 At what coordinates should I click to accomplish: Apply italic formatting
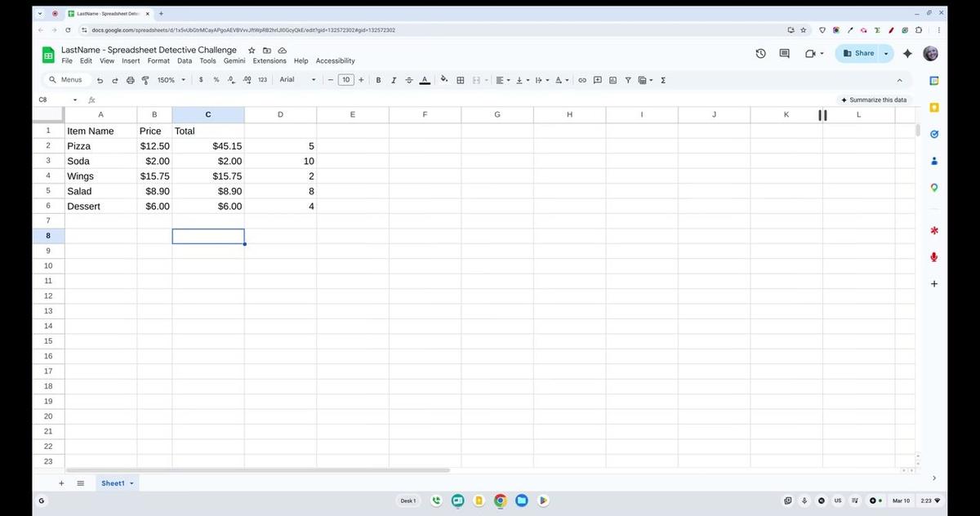394,79
